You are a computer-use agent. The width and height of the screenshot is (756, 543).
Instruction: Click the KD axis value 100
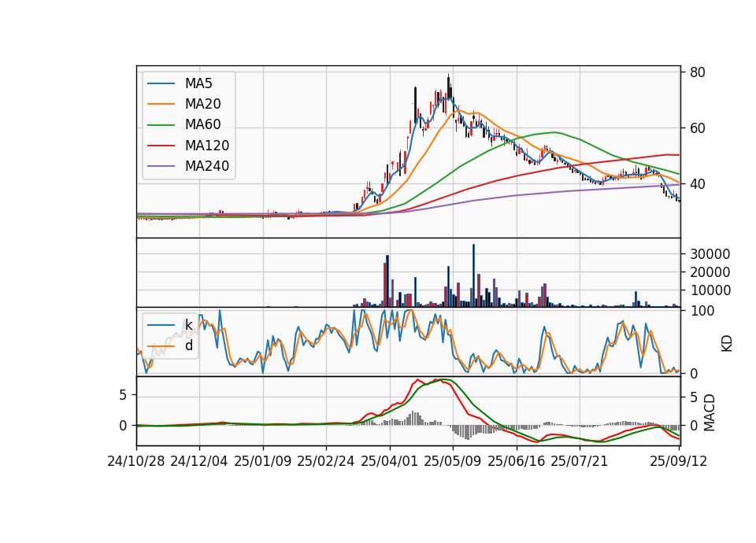coord(702,312)
